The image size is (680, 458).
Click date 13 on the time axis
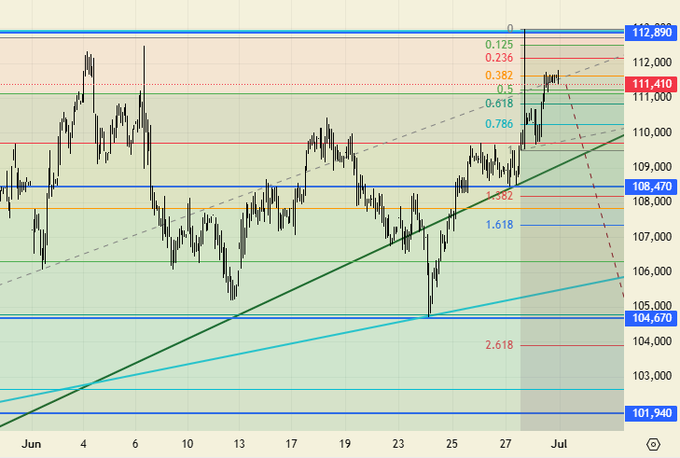click(239, 442)
